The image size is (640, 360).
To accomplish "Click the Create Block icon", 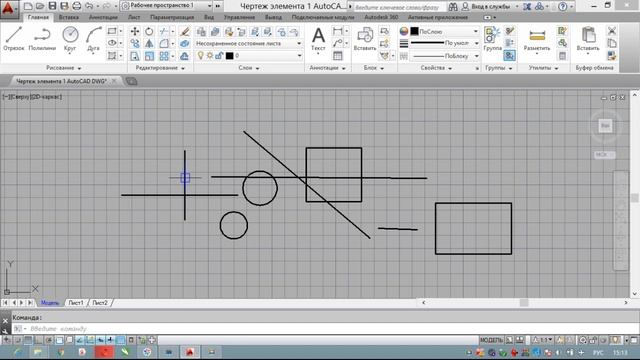I will [x=384, y=31].
